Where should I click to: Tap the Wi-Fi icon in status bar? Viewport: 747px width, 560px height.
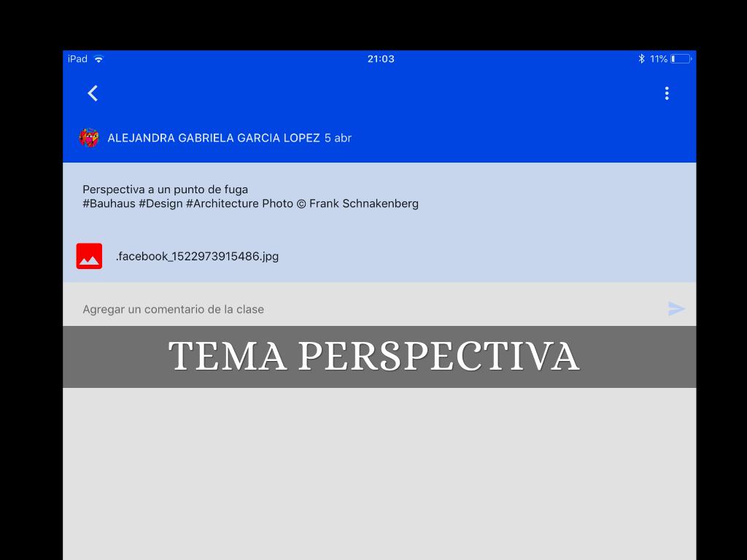tap(98, 59)
